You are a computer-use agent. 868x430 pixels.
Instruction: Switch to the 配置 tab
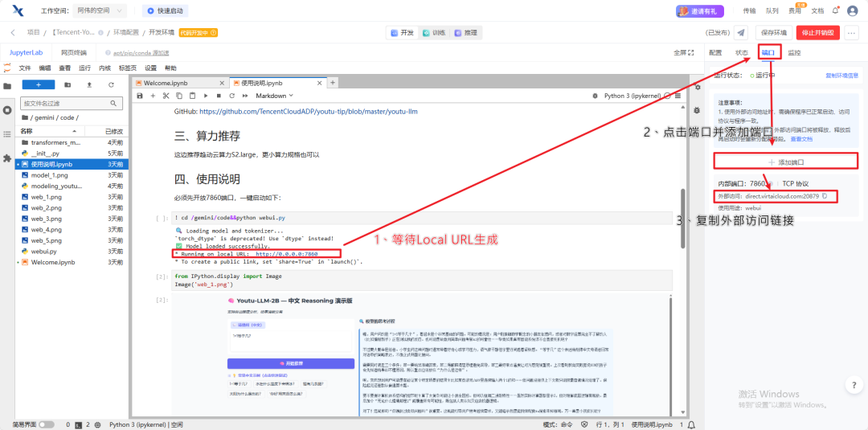click(715, 52)
